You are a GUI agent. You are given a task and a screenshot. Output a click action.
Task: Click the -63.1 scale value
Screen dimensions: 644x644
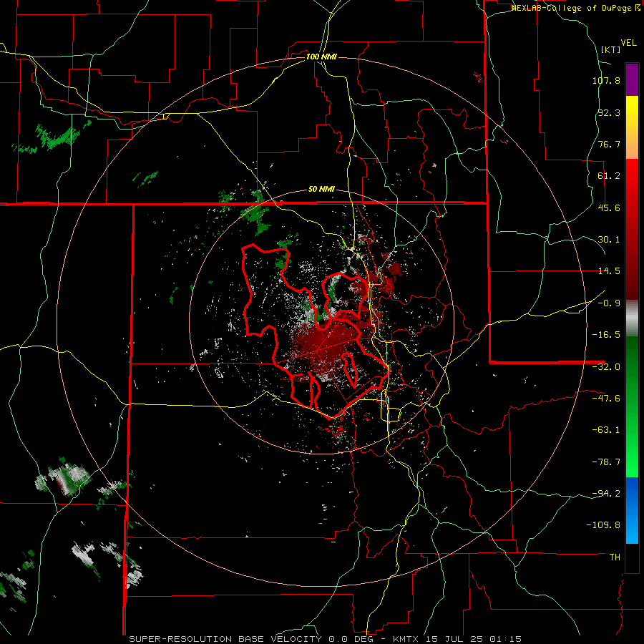point(606,430)
